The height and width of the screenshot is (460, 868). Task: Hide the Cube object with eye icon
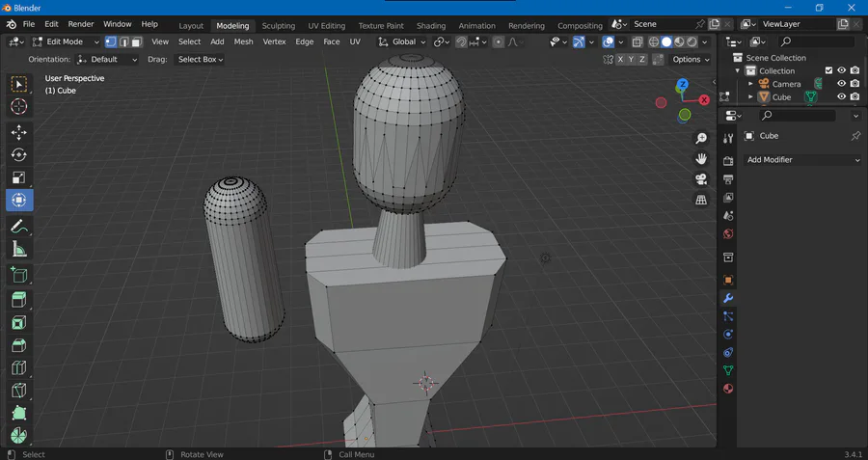point(841,97)
